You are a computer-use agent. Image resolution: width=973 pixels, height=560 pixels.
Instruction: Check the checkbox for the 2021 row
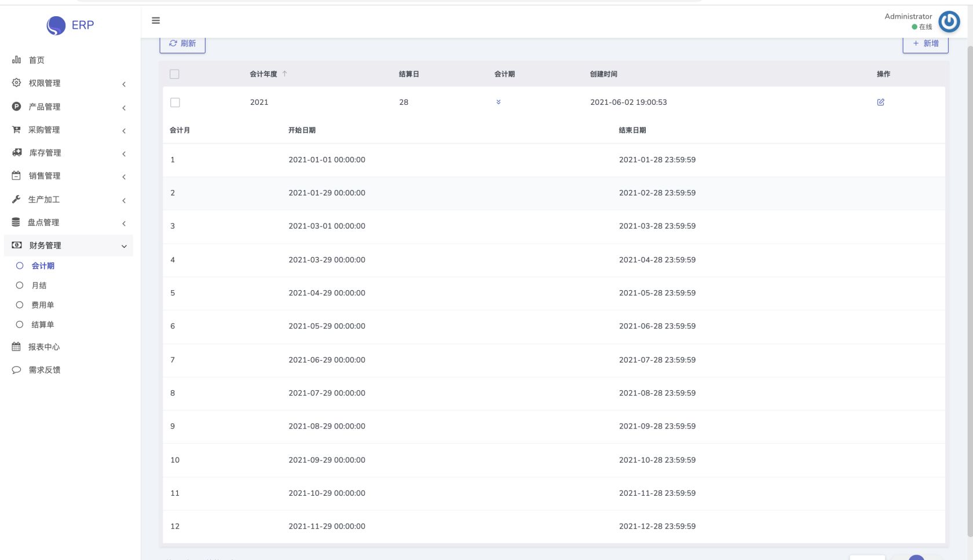175,103
